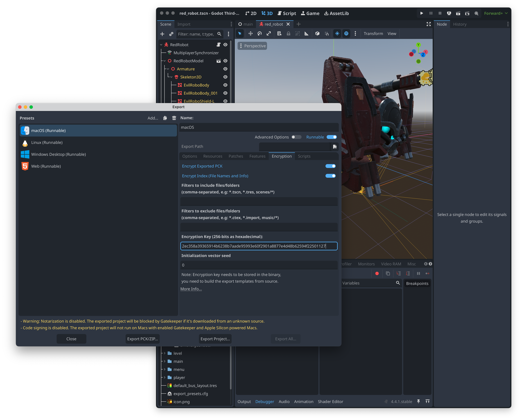Viewport: 521px width, 420px height.
Task: Choose the Select mode arrow tool
Action: (240, 34)
